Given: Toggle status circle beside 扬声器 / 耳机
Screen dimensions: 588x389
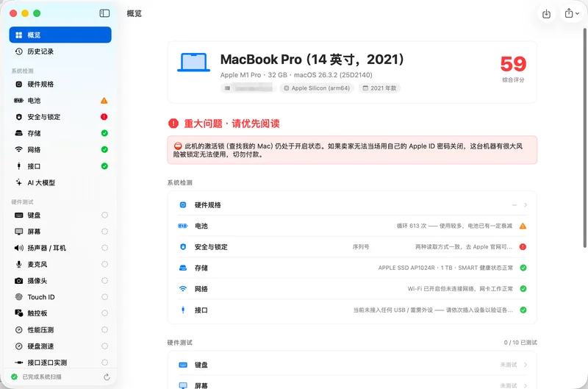Looking at the screenshot, I should 104,248.
